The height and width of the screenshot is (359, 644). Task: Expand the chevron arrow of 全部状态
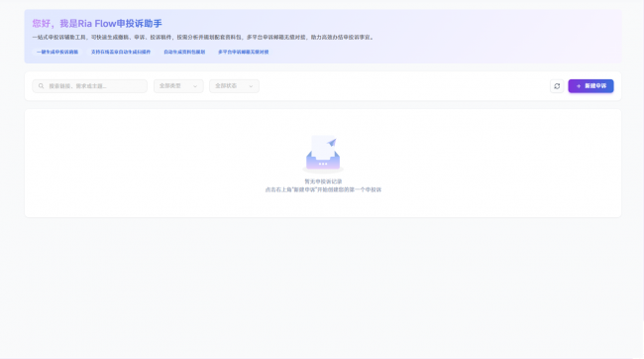251,86
